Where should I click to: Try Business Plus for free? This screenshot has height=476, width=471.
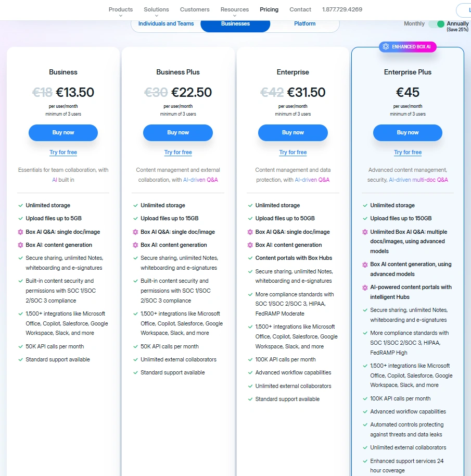coord(178,152)
